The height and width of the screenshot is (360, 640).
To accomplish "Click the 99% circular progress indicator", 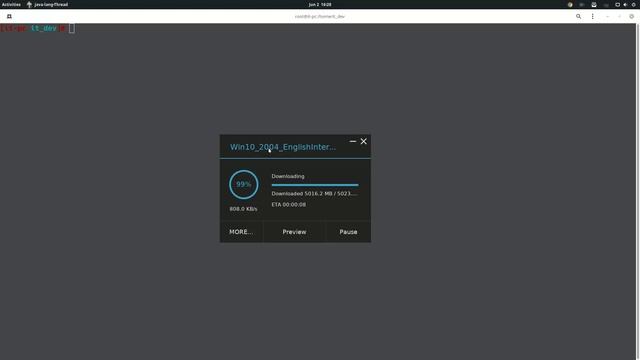I will pos(244,184).
